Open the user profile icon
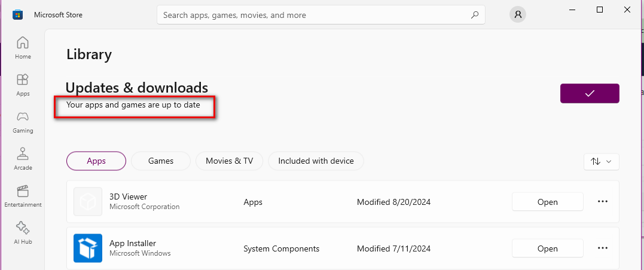 [518, 15]
